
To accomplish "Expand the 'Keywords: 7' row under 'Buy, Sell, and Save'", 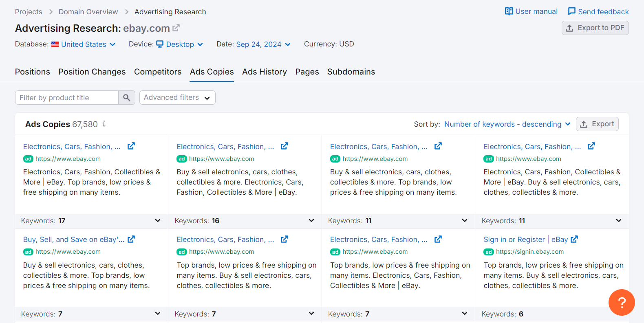I will pyautogui.click(x=92, y=314).
